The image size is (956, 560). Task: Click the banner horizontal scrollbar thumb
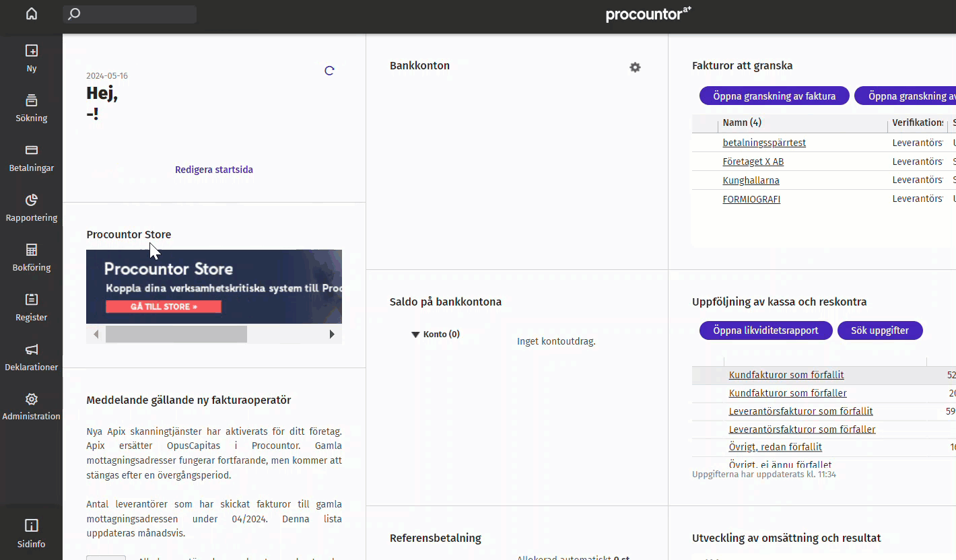click(x=176, y=334)
